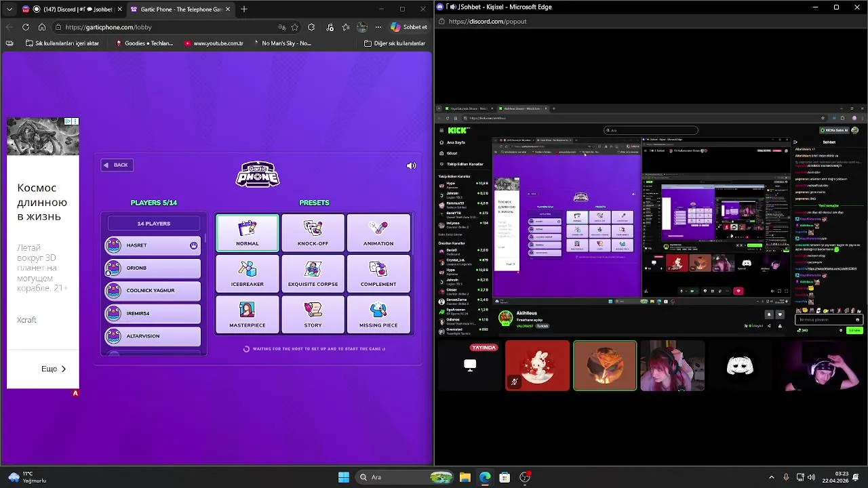868x488 pixels.
Task: Click the ad thumbnail image
Action: [x=43, y=136]
